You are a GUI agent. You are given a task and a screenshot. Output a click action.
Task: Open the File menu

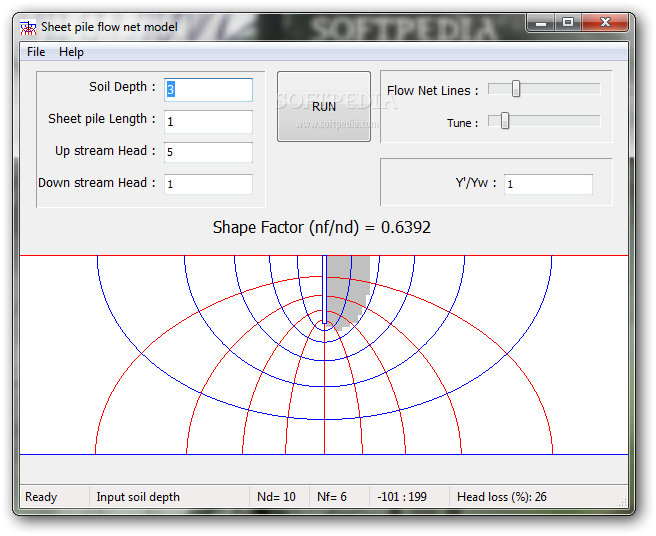point(36,52)
